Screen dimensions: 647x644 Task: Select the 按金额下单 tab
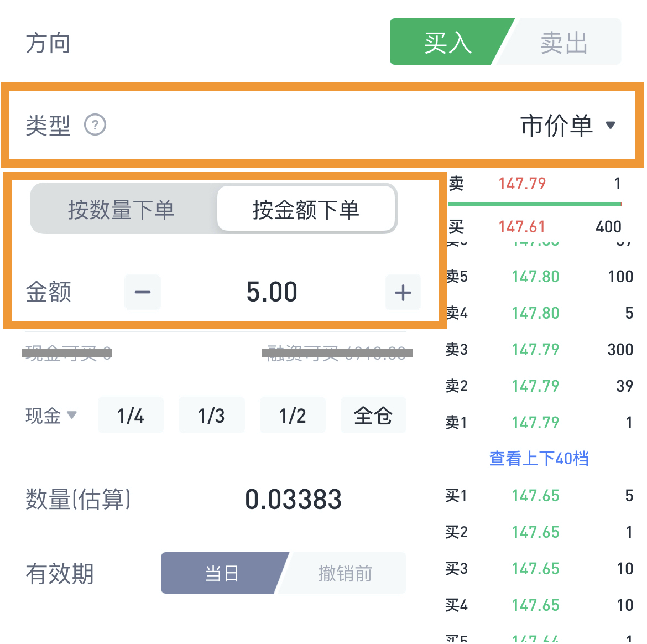pos(306,210)
